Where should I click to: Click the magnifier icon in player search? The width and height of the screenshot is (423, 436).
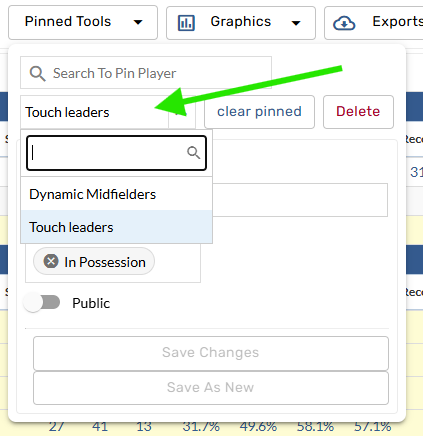[x=37, y=73]
